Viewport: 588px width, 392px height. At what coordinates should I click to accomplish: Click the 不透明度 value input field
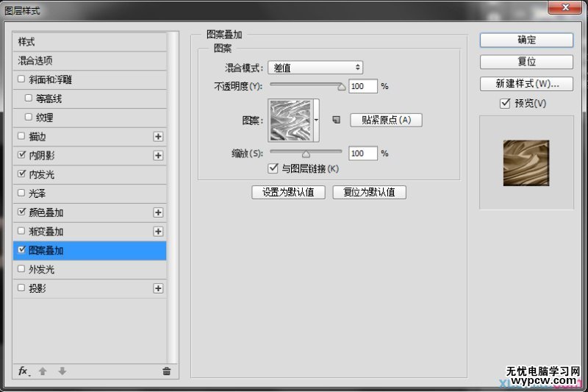pos(362,86)
